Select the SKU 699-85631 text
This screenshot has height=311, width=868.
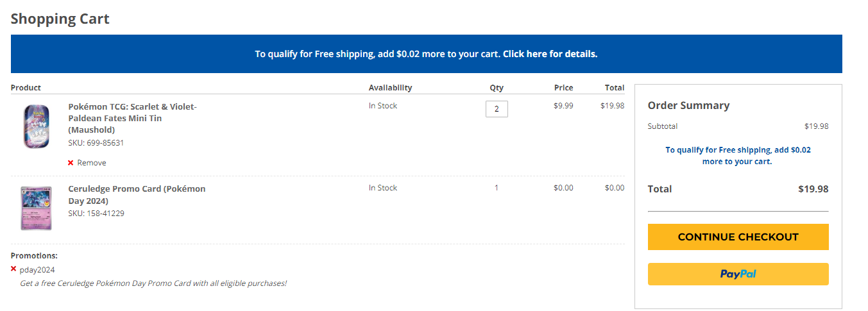click(x=96, y=143)
